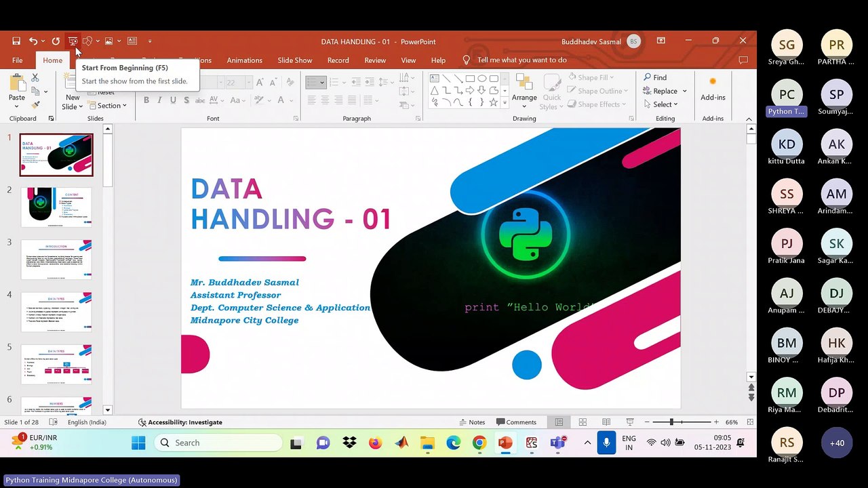
Task: Switch to Reading View
Action: pos(606,422)
